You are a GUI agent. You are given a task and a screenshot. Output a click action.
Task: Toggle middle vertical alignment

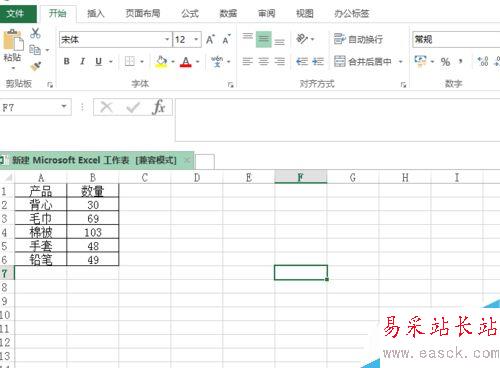(264, 39)
